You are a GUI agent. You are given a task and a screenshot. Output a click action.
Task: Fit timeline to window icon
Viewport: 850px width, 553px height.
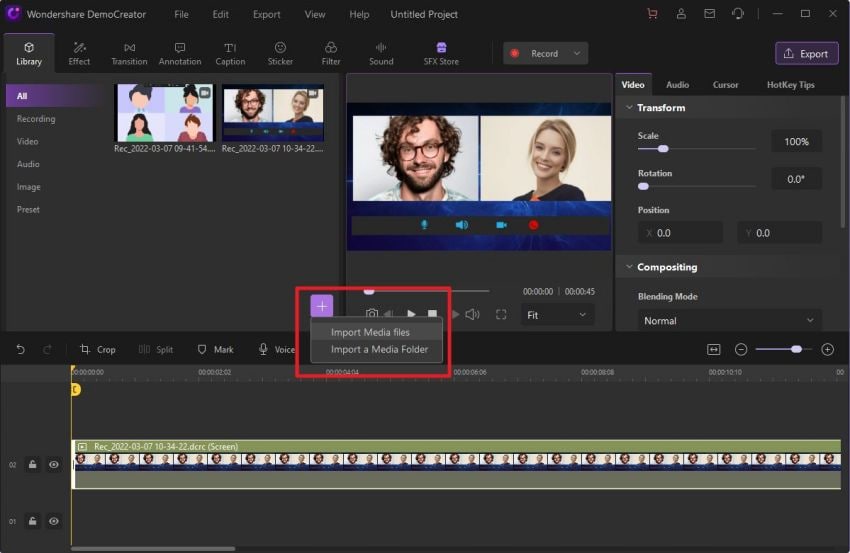(714, 350)
